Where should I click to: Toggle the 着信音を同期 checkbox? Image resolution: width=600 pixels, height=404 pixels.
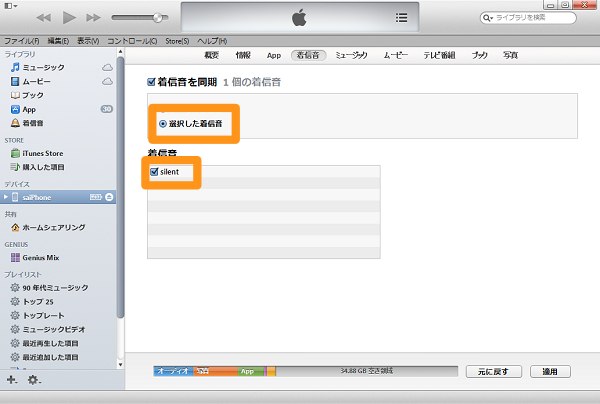click(x=151, y=82)
